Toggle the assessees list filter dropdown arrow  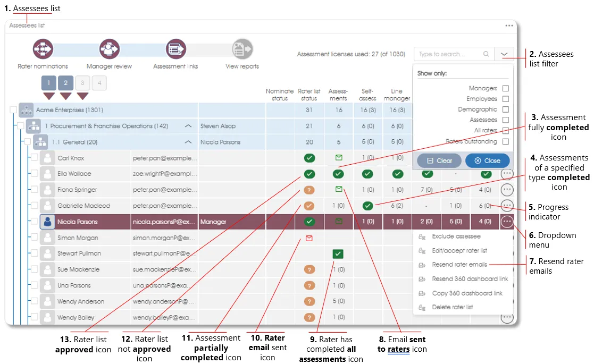[x=504, y=54]
